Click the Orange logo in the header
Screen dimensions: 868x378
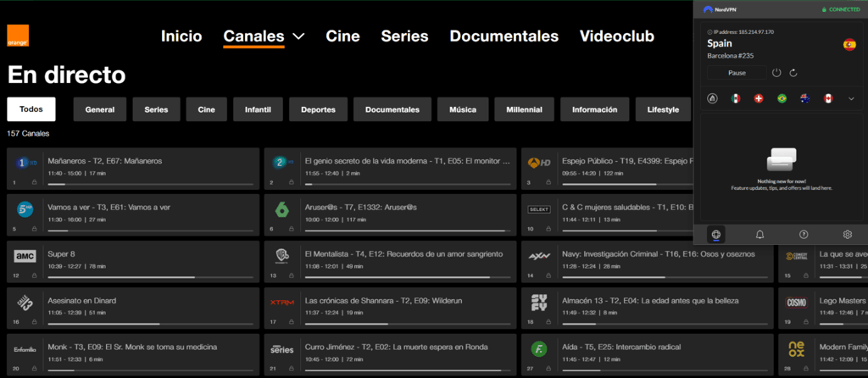coord(18,36)
